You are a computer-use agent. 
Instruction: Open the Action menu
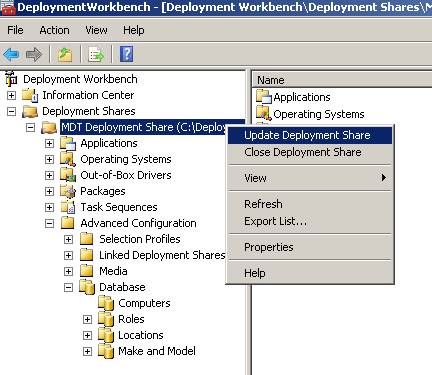tap(54, 30)
